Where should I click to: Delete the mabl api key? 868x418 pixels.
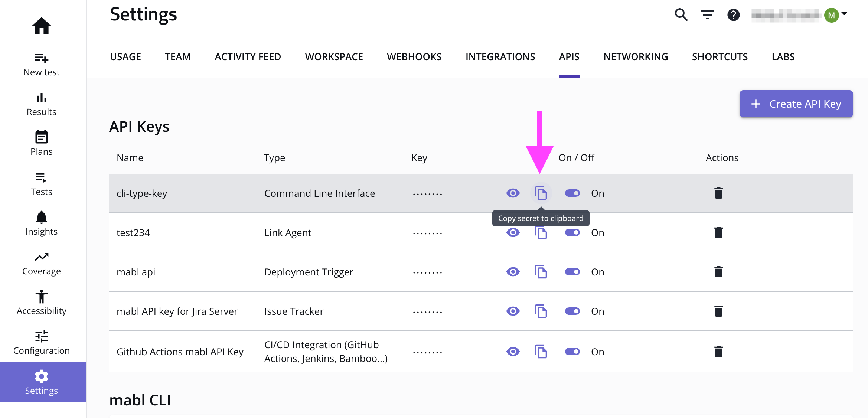(x=718, y=272)
